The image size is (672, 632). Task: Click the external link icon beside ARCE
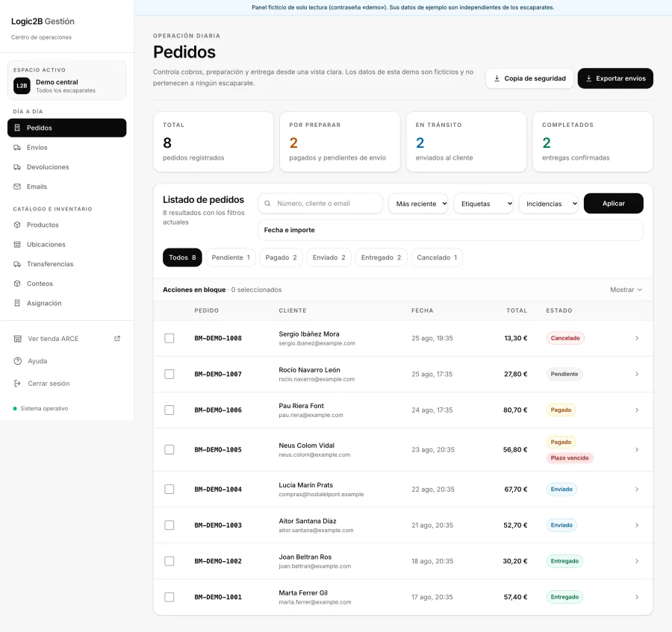pos(117,338)
